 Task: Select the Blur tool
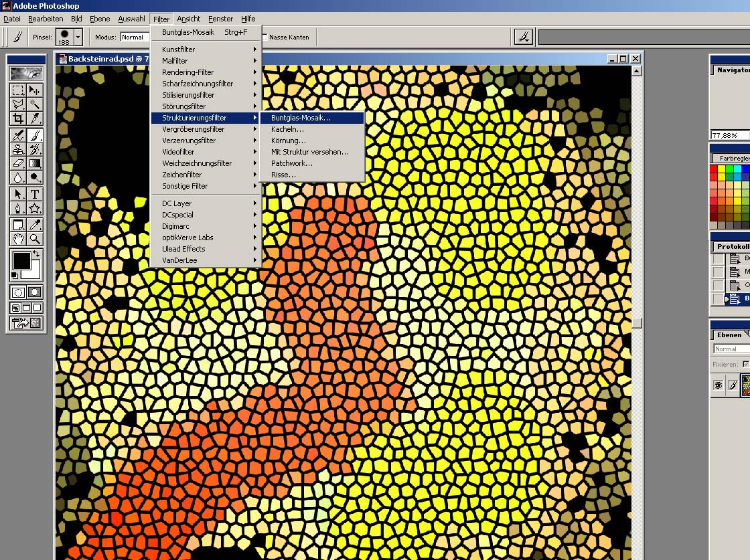pyautogui.click(x=18, y=177)
